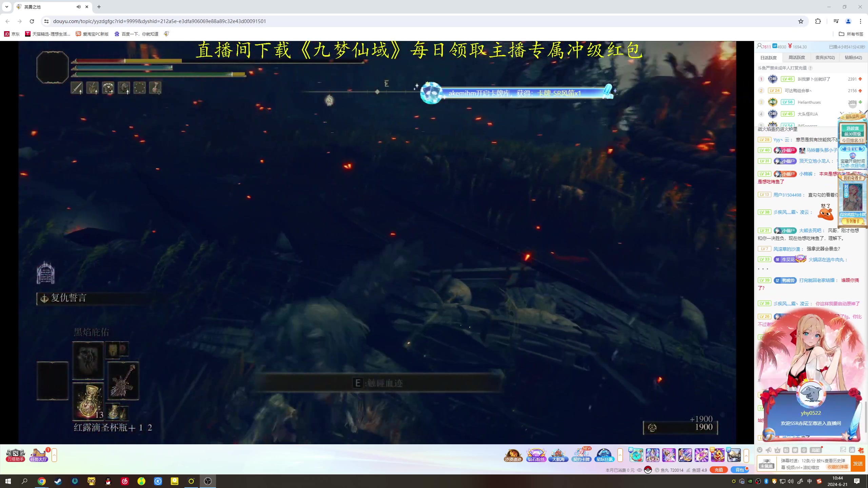Click the address bar URL
The width and height of the screenshot is (868, 488).
click(159, 21)
